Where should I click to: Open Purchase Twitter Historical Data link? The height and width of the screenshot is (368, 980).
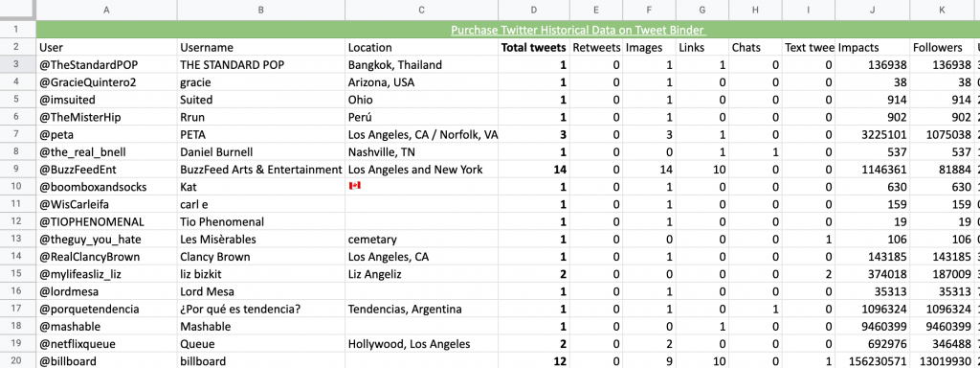coord(578,30)
